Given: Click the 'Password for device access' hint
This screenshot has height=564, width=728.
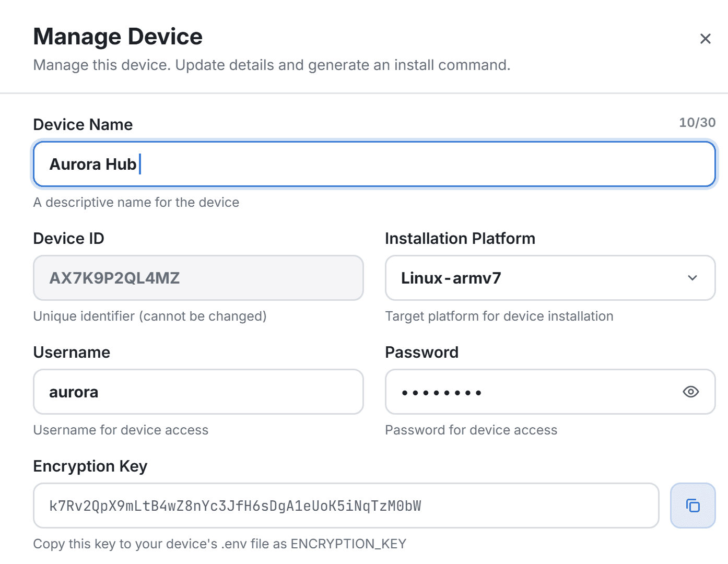Looking at the screenshot, I should pos(471,430).
